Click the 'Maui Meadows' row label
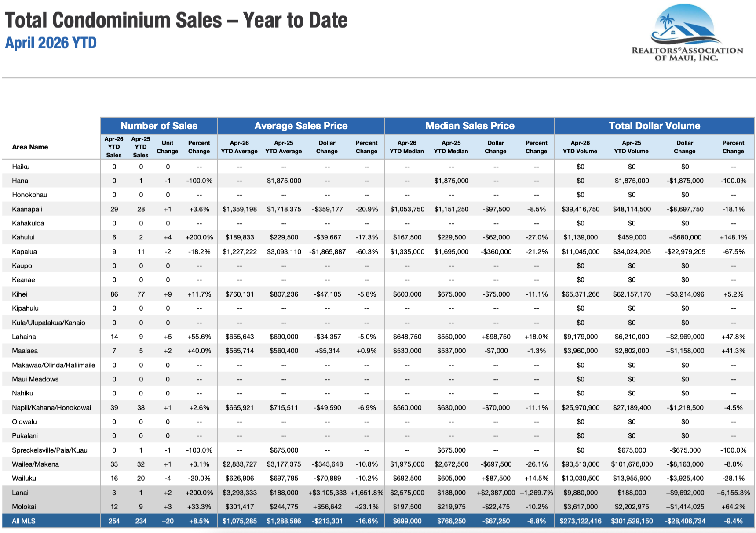 click(35, 379)
